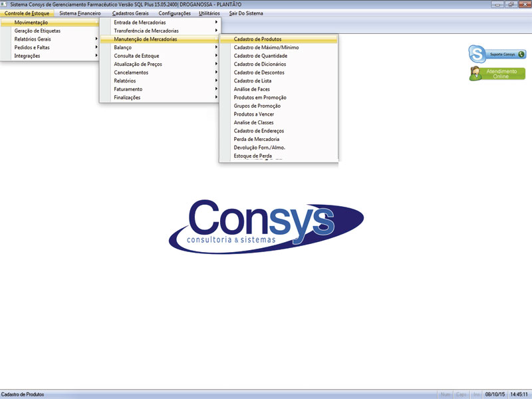Choose Cadastro de Dicionários
The width and height of the screenshot is (532, 399).
tap(279, 64)
